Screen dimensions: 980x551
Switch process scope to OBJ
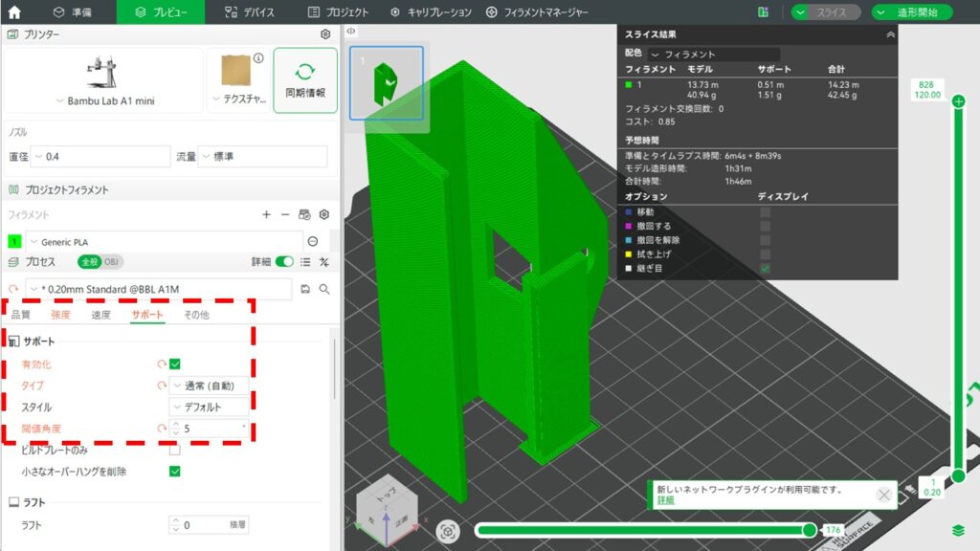click(x=111, y=262)
